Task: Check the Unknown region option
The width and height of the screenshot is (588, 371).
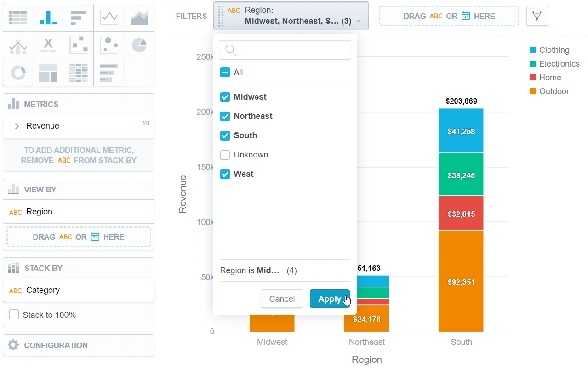Action: (x=225, y=155)
